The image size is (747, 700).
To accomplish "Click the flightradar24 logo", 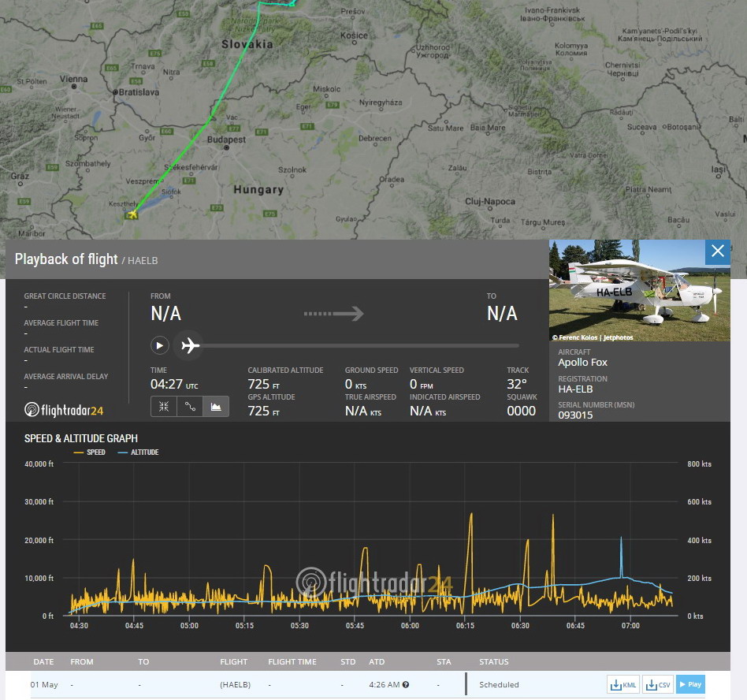I will [x=64, y=410].
